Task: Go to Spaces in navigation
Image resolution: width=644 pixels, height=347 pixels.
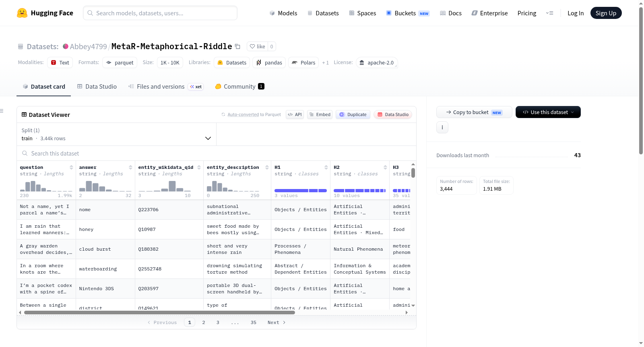Action: click(362, 13)
